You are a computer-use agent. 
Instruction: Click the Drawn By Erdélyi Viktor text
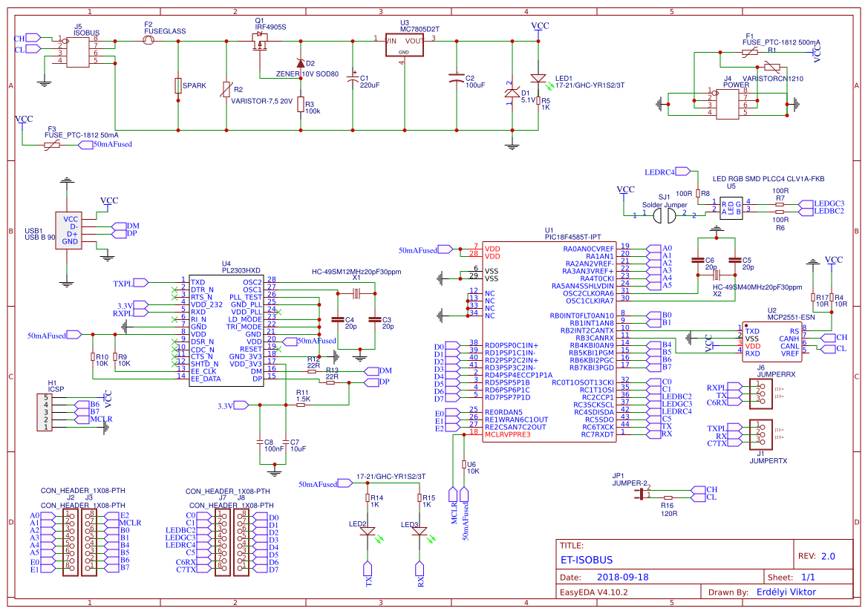[x=787, y=592]
